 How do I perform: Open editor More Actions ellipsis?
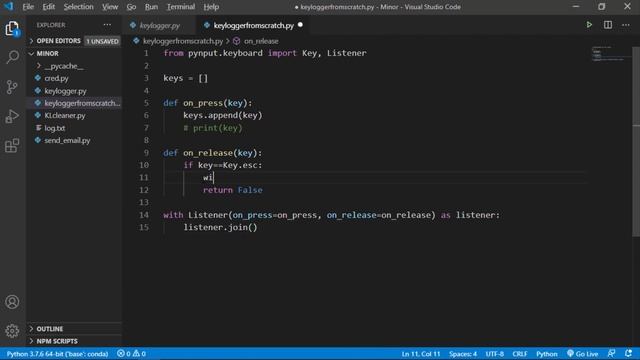pos(626,25)
